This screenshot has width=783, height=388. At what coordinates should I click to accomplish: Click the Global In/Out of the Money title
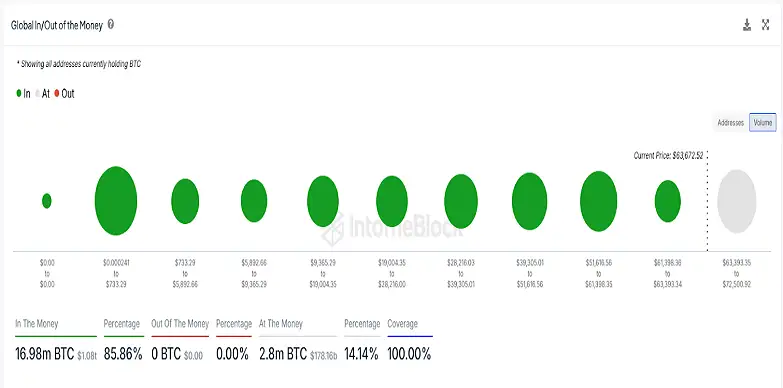pyautogui.click(x=56, y=25)
